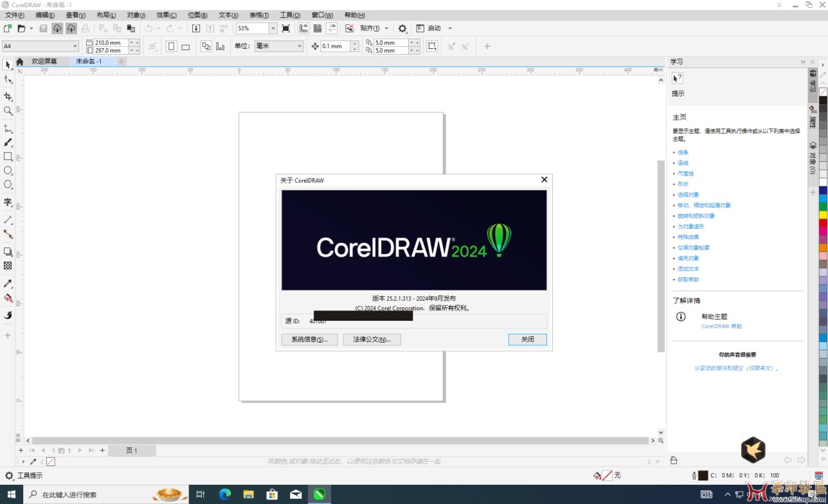Select the Parallel Dimension tool
Screen dimensions: 828x504
8,220
